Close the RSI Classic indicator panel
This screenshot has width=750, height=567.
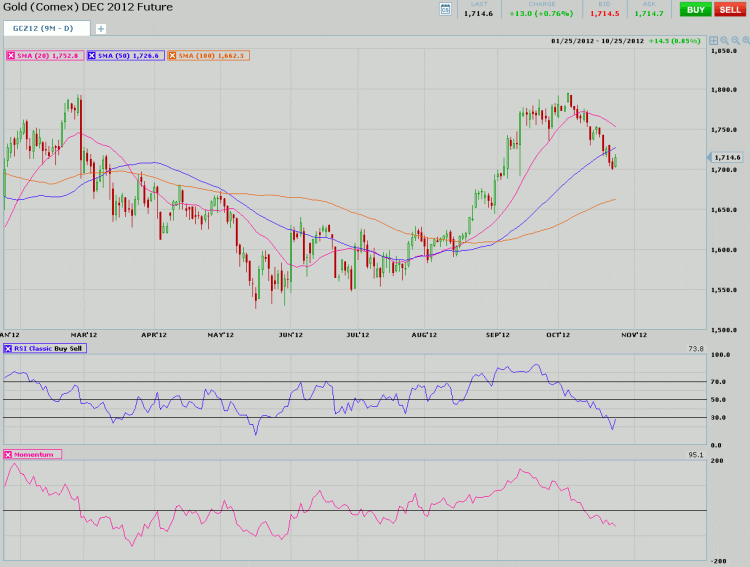point(10,348)
